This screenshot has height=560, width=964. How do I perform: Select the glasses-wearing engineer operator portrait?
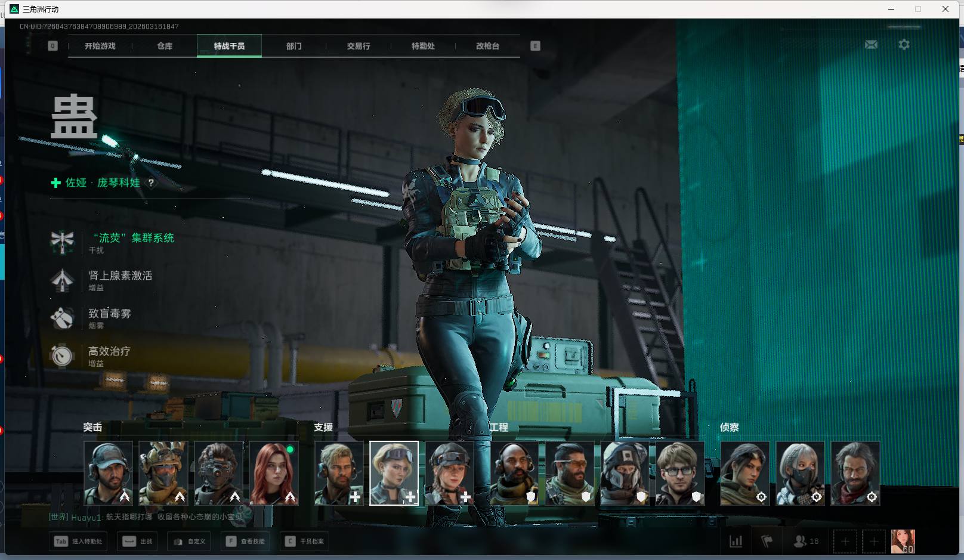680,474
